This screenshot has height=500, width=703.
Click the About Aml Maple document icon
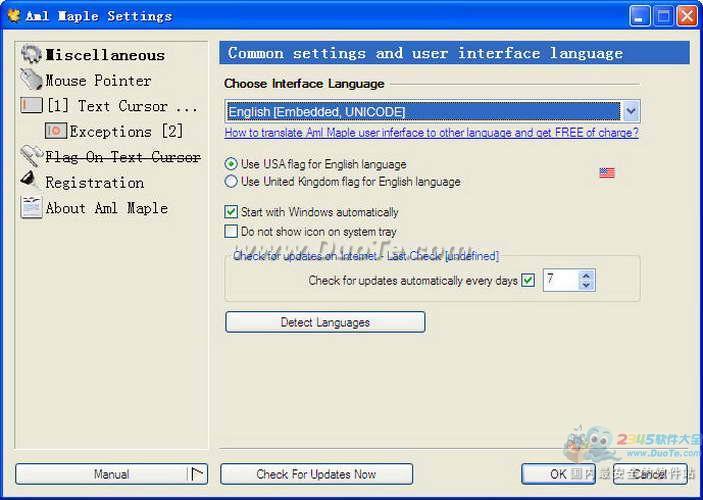click(31, 207)
